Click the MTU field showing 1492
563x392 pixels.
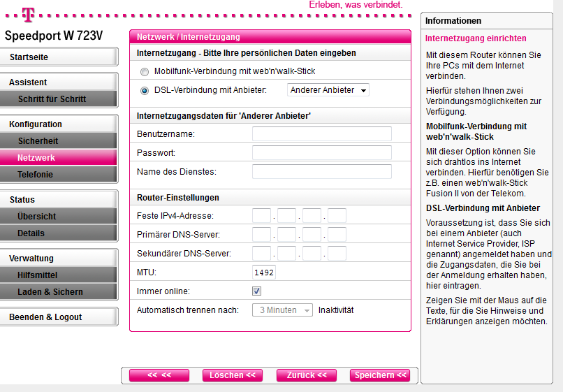(264, 273)
